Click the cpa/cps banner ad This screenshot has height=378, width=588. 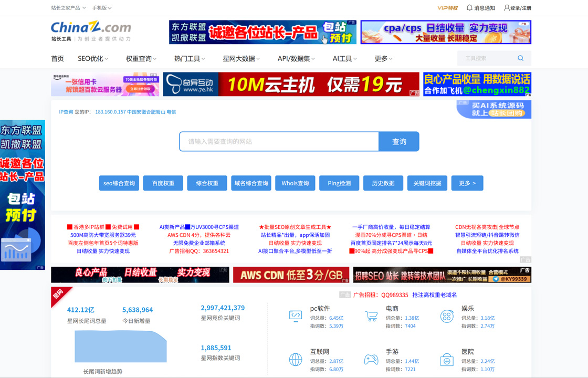pyautogui.click(x=446, y=32)
